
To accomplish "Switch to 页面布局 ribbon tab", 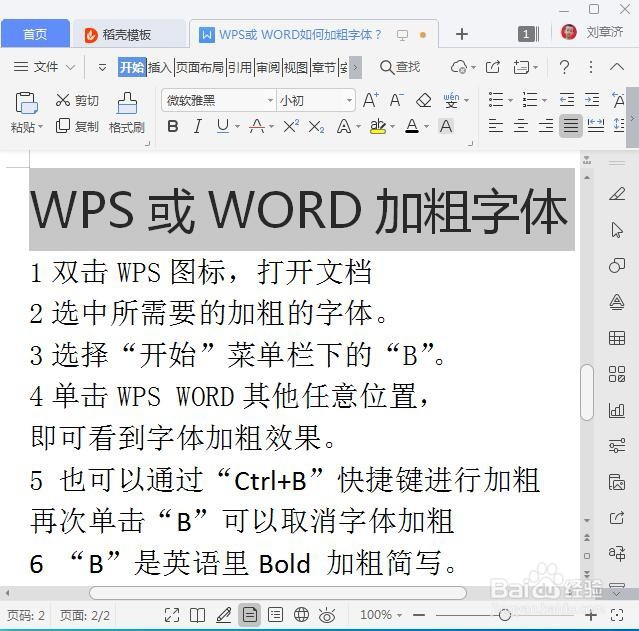I will [x=200, y=67].
